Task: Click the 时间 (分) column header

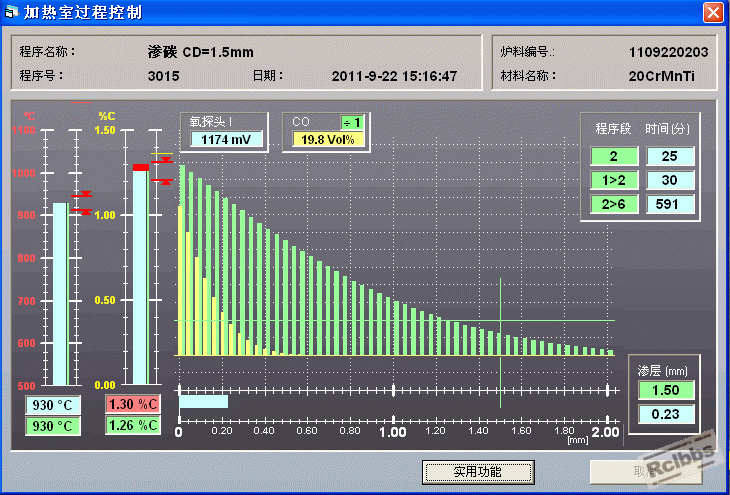Action: [x=668, y=129]
